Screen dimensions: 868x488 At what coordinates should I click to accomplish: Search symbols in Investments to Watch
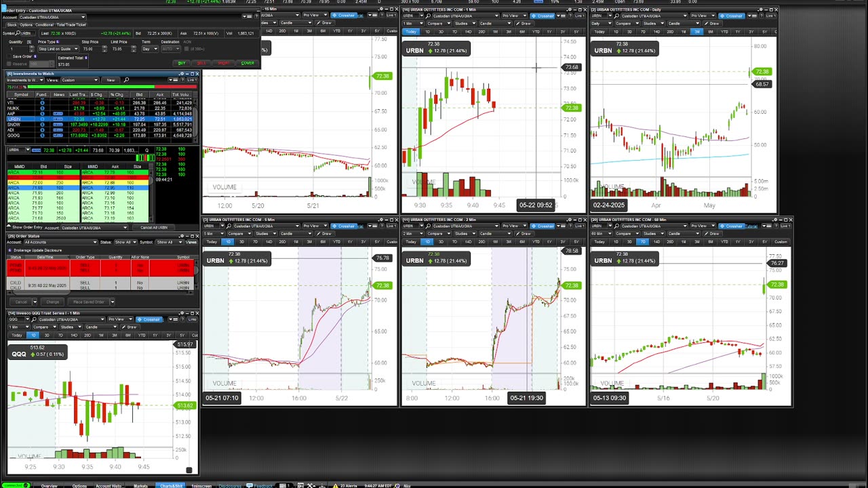pos(126,80)
